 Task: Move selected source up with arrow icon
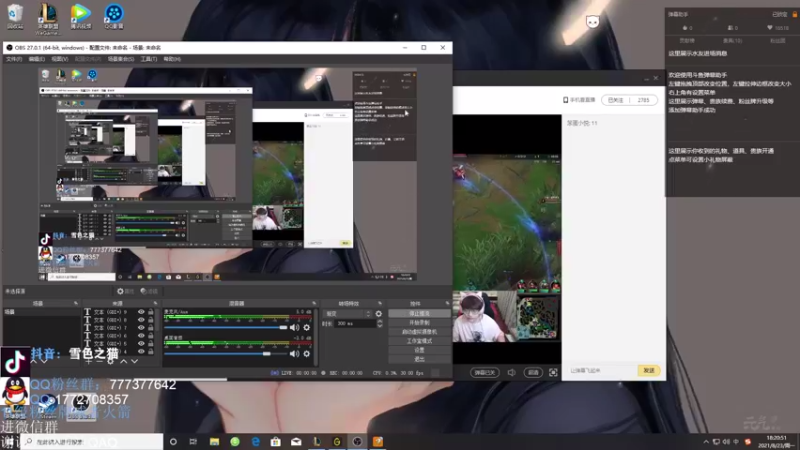coord(123,361)
